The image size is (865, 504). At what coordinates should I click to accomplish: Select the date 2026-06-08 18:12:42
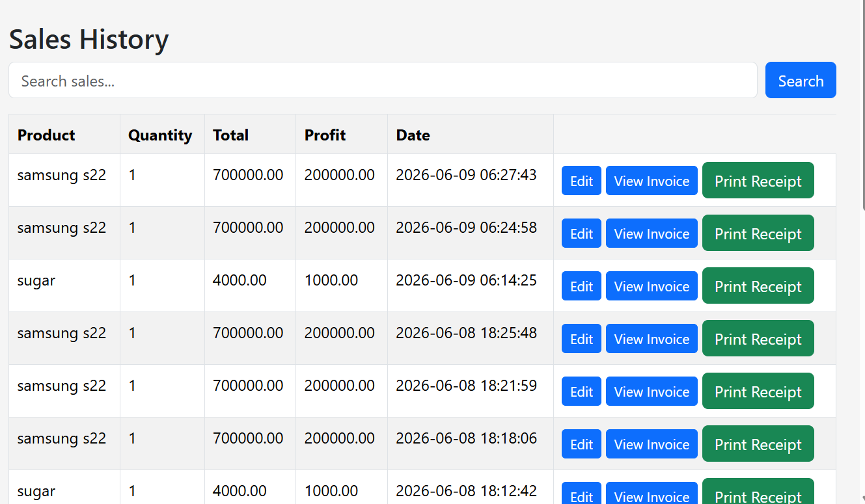point(466,491)
